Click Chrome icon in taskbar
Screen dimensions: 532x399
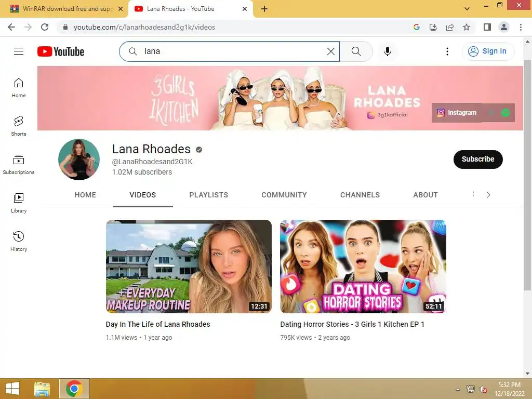pyautogui.click(x=74, y=389)
